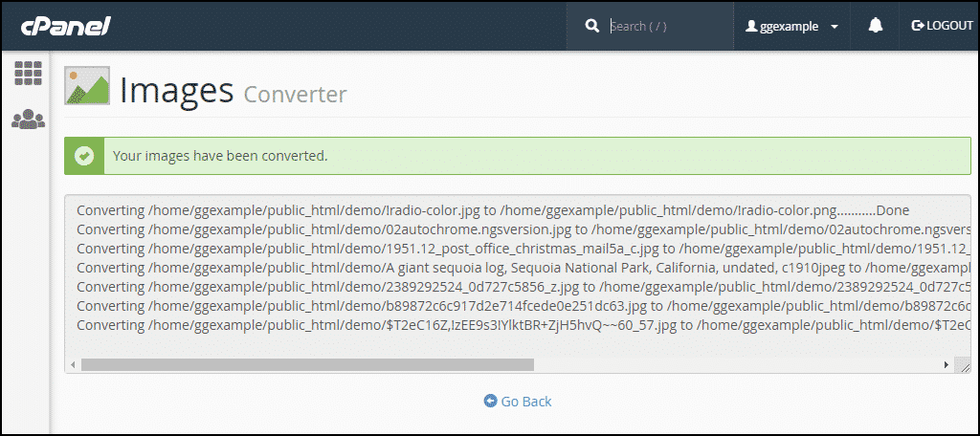Focus the Search input field

pyautogui.click(x=669, y=26)
